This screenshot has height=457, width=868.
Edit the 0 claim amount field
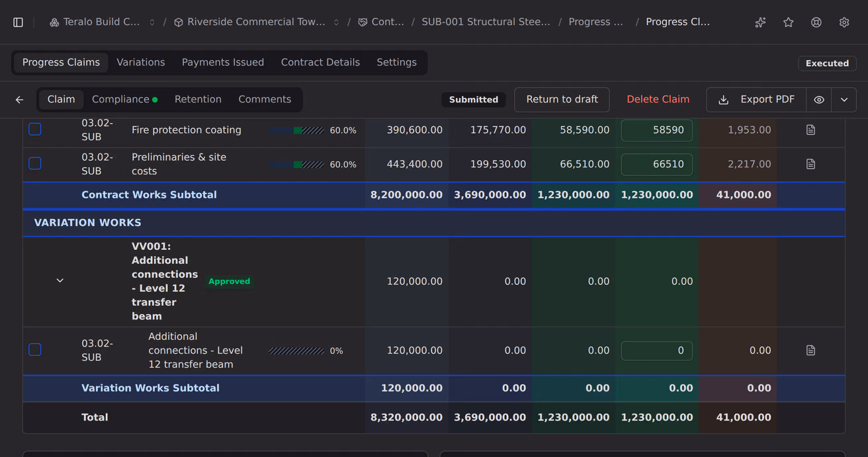tap(657, 351)
